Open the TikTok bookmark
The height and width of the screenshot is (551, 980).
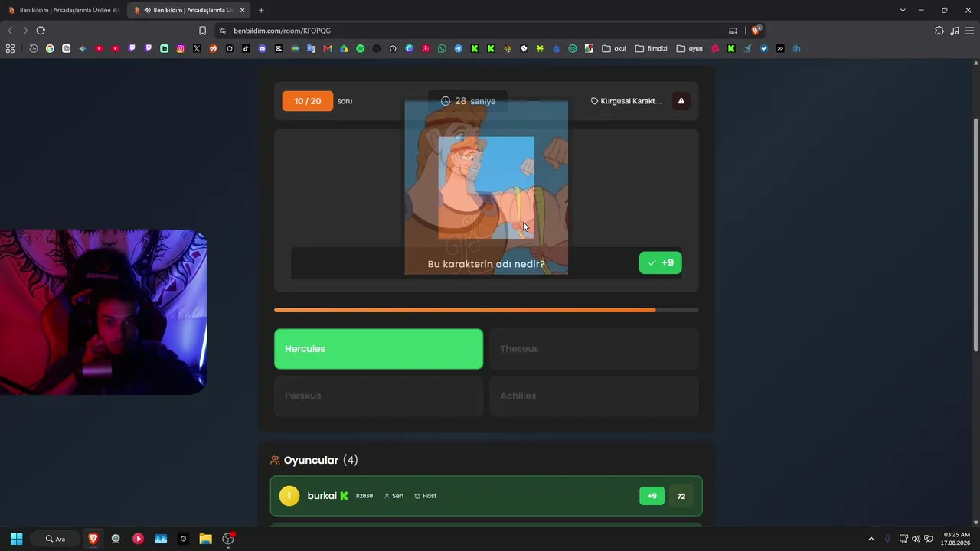pos(246,48)
